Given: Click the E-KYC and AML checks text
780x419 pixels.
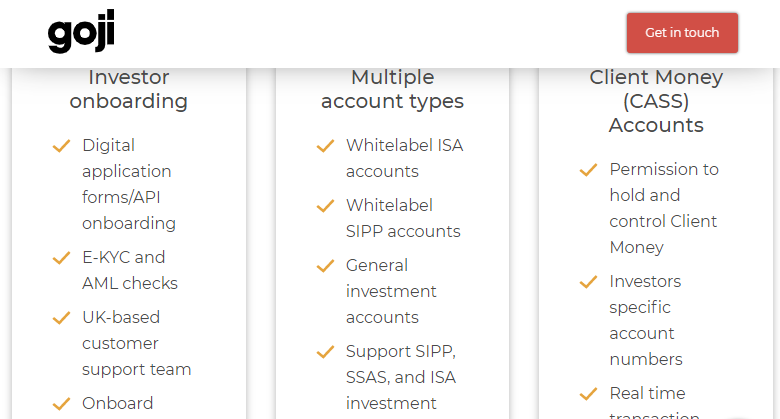Looking at the screenshot, I should point(130,270).
